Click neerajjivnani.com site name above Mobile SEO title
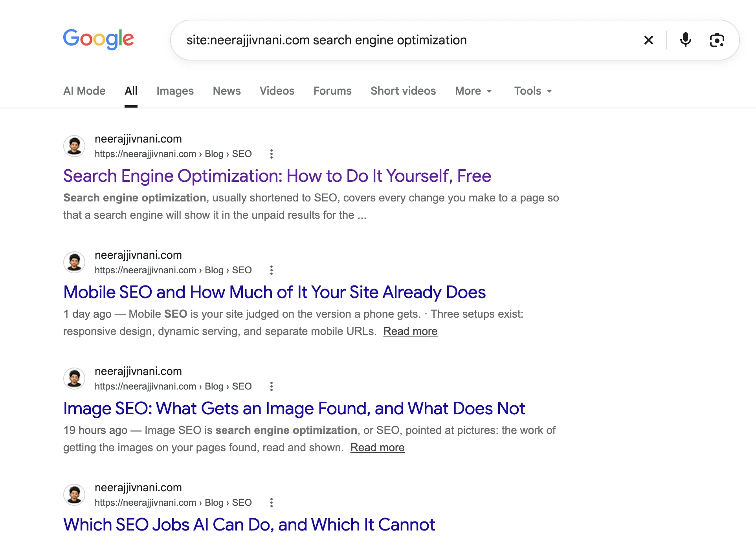This screenshot has height=536, width=756. click(x=138, y=255)
